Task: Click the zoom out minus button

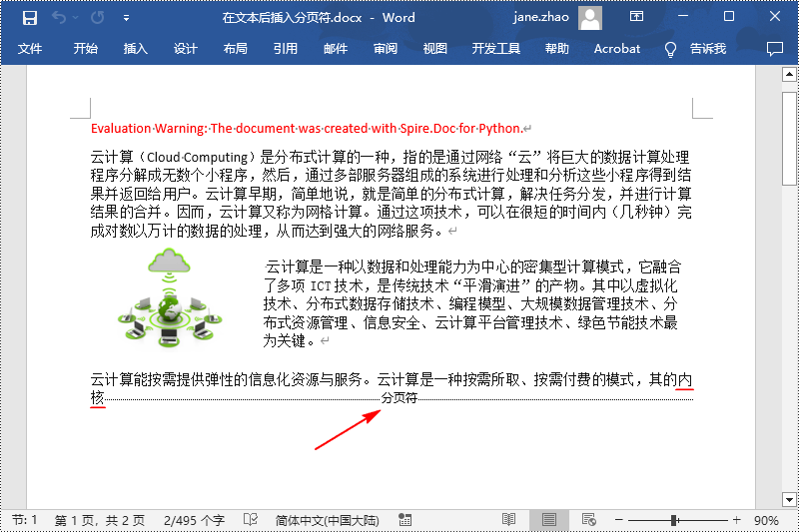Action: click(619, 520)
